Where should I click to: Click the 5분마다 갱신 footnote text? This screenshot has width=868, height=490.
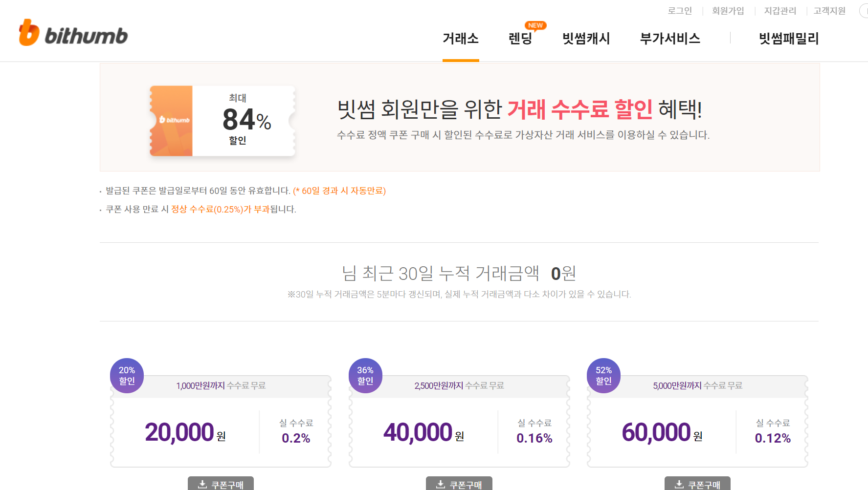(459, 294)
